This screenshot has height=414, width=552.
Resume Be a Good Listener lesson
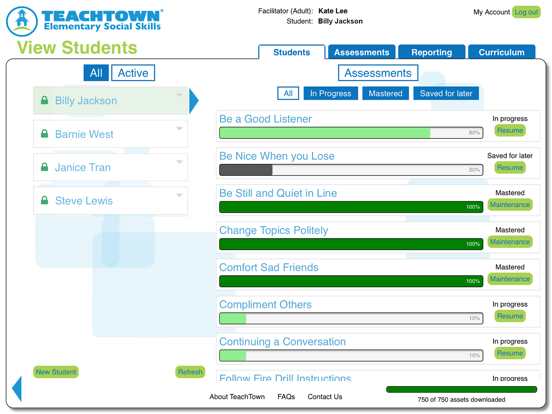510,131
